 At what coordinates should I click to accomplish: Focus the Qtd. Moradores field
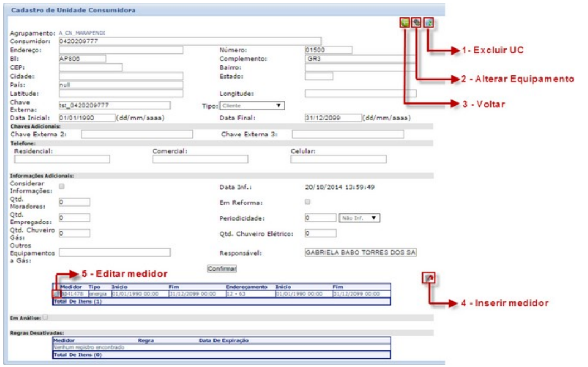(74, 202)
